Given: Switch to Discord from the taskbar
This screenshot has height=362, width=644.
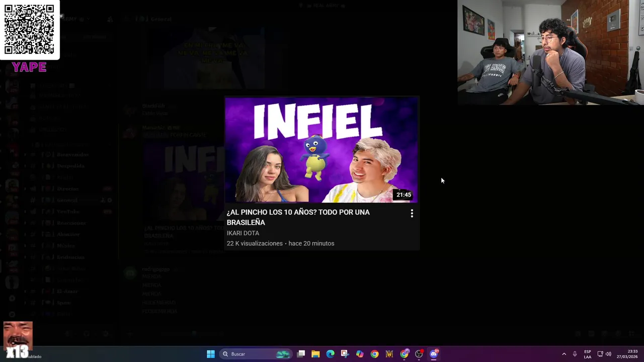Looking at the screenshot, I should pos(434,354).
